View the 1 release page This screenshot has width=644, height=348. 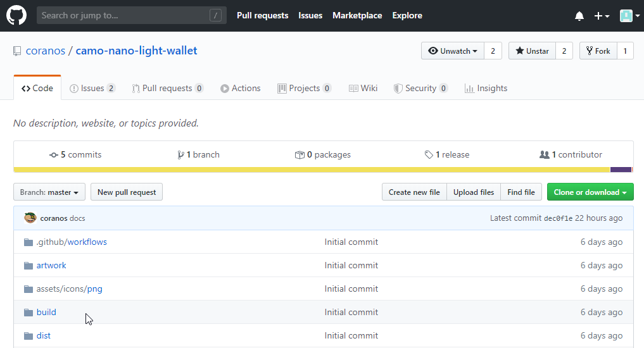pyautogui.click(x=447, y=155)
